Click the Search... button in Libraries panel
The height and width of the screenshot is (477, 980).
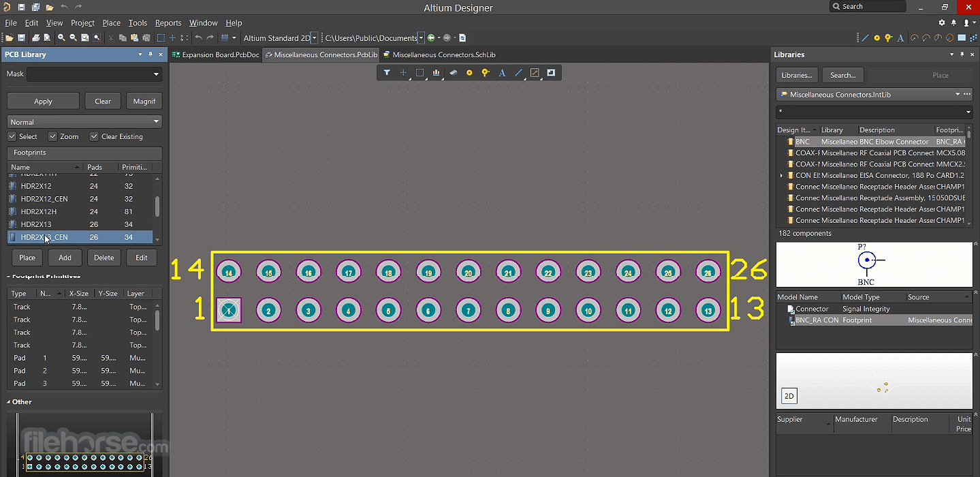842,75
